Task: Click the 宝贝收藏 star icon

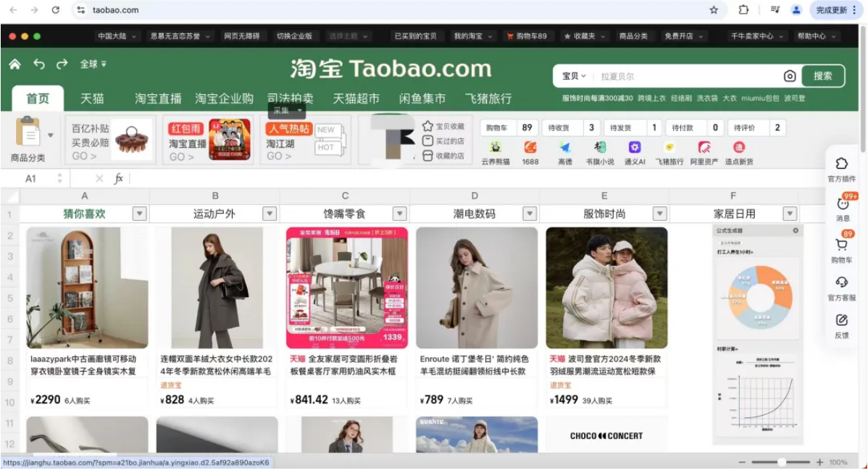Action: point(427,126)
